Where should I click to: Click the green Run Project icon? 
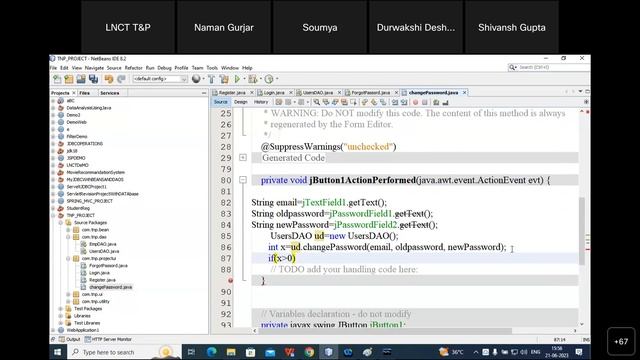[237, 79]
